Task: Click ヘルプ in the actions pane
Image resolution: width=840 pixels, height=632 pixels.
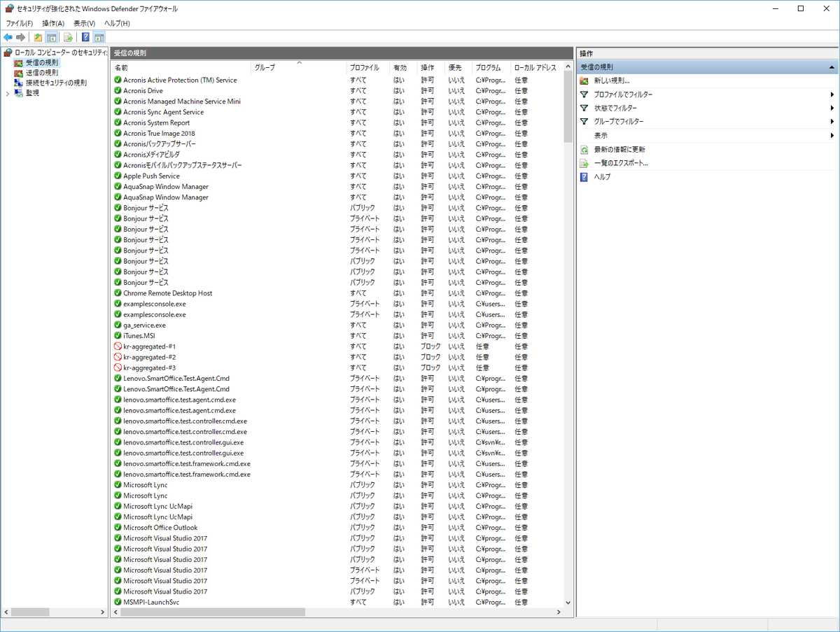Action: click(602, 176)
